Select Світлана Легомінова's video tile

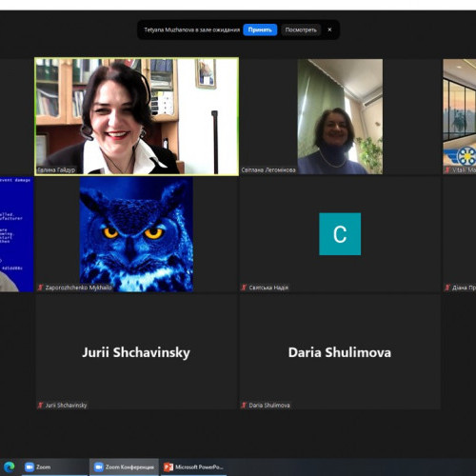point(340,116)
